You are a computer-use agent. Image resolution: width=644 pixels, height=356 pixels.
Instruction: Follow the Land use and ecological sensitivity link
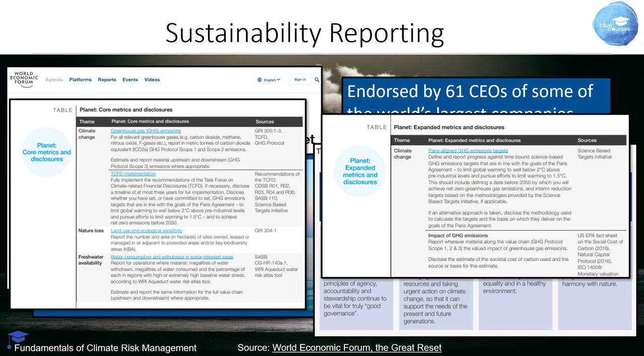pos(147,231)
